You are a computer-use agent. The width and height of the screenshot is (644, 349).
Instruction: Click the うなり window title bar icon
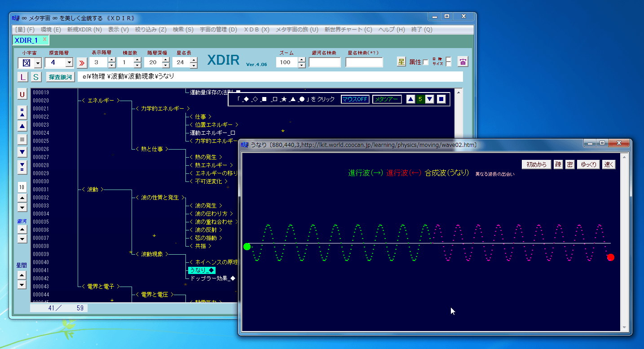tap(245, 145)
